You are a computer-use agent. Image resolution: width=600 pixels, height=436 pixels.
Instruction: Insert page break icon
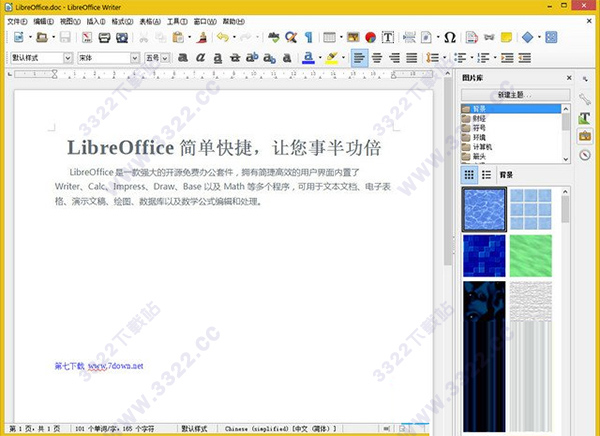click(409, 37)
